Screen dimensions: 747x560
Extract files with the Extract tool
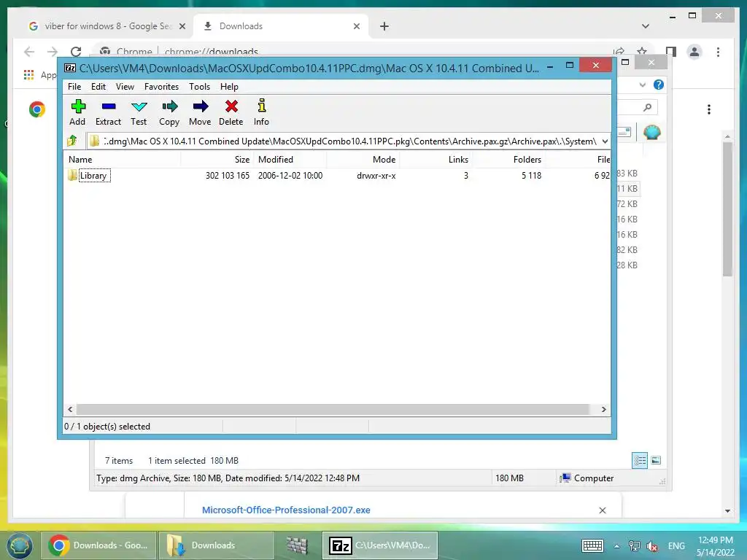[x=108, y=112]
